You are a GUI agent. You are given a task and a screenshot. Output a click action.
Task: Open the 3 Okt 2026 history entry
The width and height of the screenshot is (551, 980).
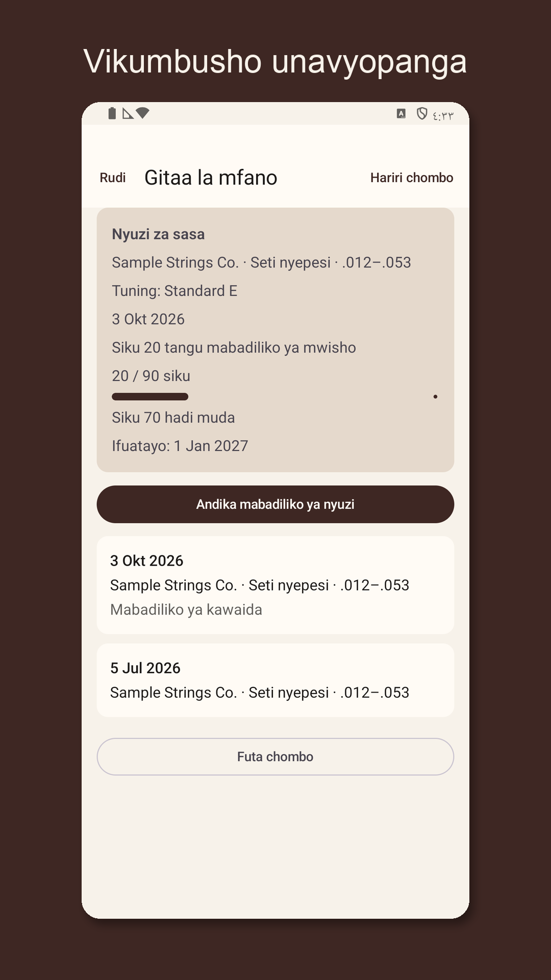pyautogui.click(x=275, y=585)
